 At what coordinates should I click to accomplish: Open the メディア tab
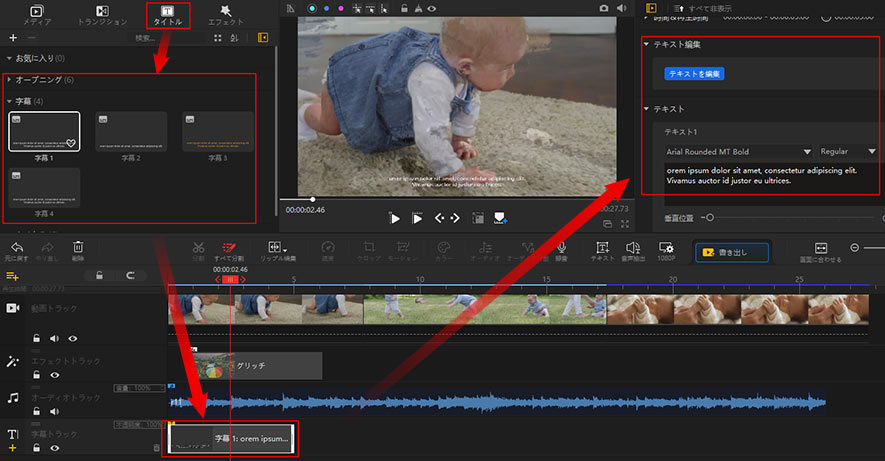[x=37, y=16]
